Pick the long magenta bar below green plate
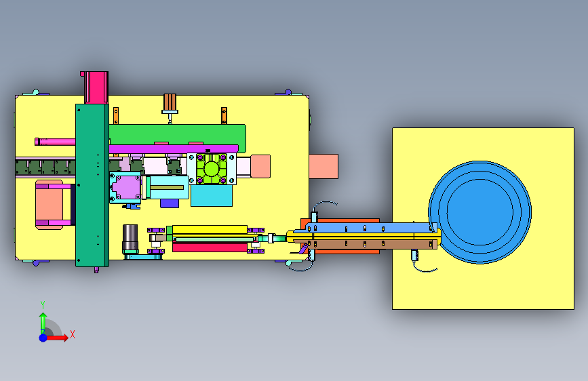588x381 pixels. 174,149
